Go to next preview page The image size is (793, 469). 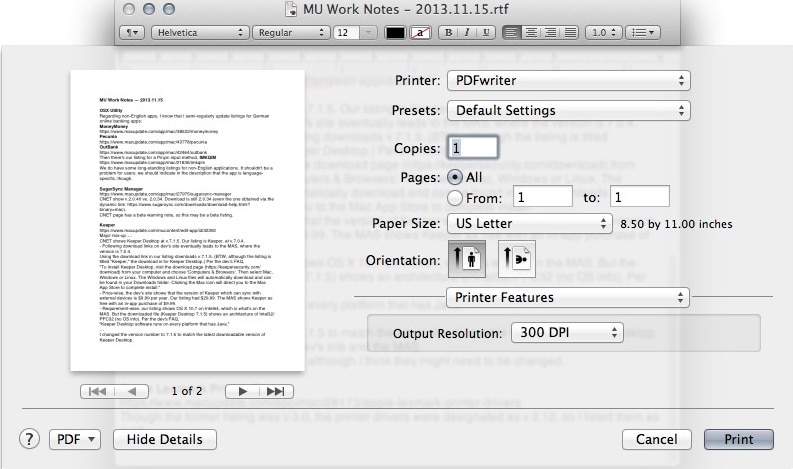(242, 391)
